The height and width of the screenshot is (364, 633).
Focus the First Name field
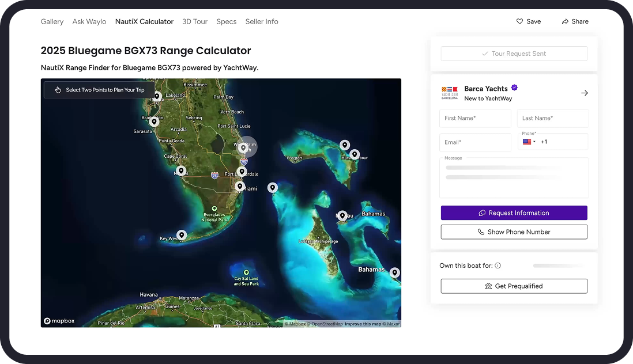tap(475, 118)
